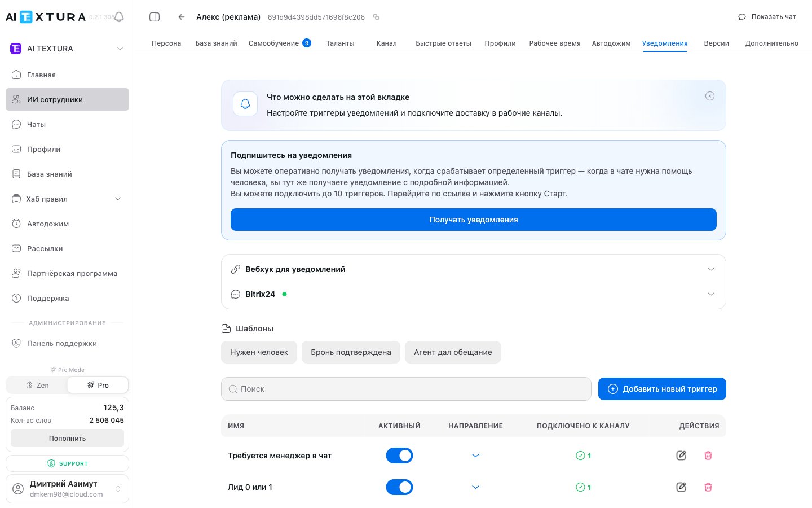812x508 pixels.
Task: Switch to the Профили tab
Action: [500, 43]
